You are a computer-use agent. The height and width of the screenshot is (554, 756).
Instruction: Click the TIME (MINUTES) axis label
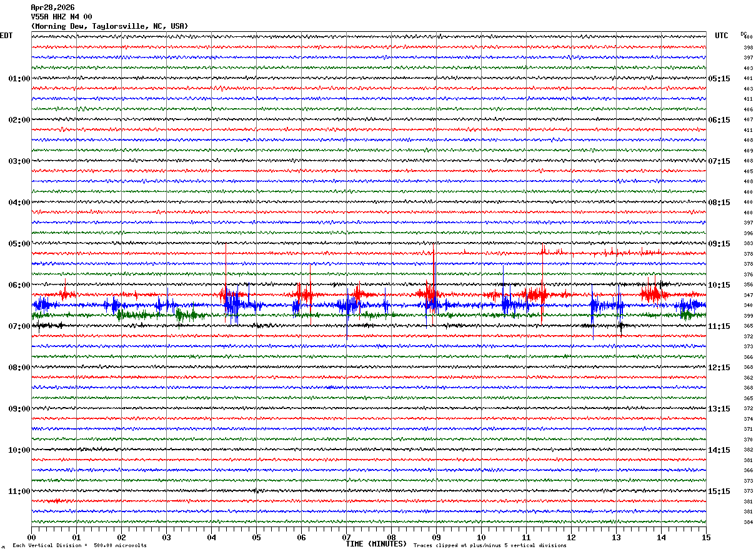click(x=376, y=544)
